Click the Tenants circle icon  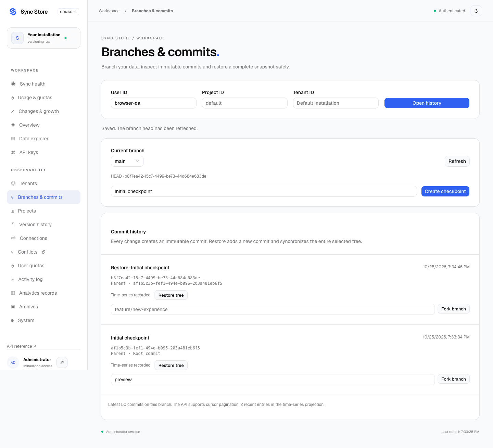click(13, 183)
